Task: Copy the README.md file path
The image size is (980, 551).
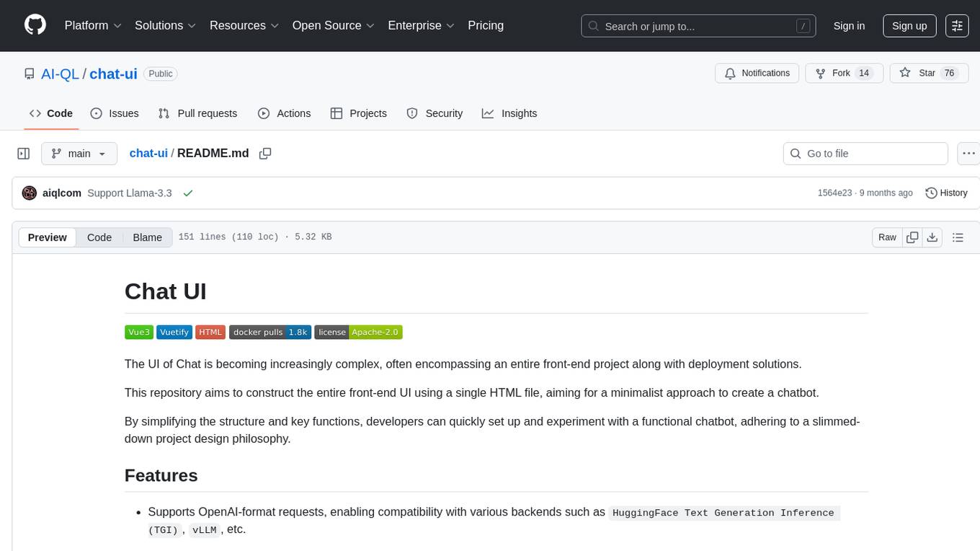Action: click(265, 154)
